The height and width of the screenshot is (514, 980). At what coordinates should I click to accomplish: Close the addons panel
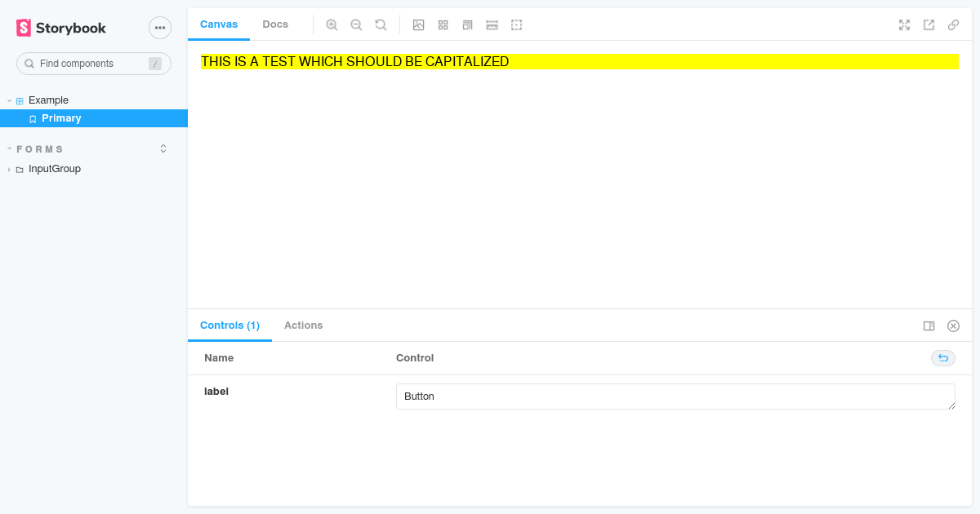(x=953, y=326)
